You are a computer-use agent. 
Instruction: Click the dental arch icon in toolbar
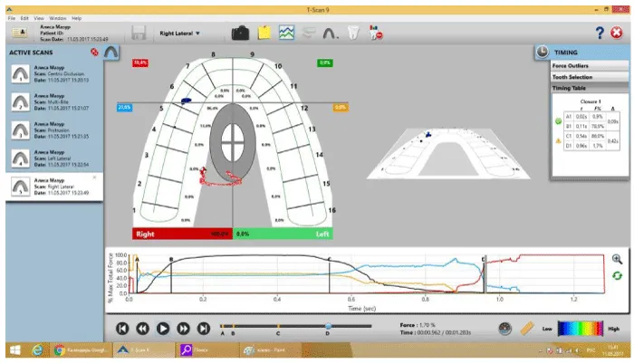[332, 33]
